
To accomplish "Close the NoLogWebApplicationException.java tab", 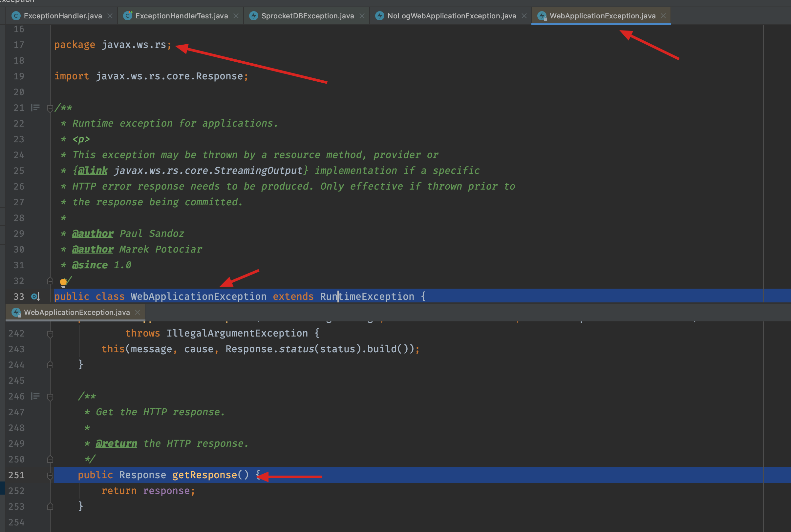I will (x=524, y=16).
